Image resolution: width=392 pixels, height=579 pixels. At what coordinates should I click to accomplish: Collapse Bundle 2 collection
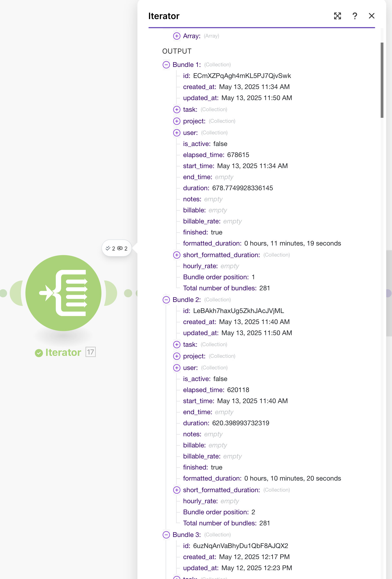pos(166,300)
